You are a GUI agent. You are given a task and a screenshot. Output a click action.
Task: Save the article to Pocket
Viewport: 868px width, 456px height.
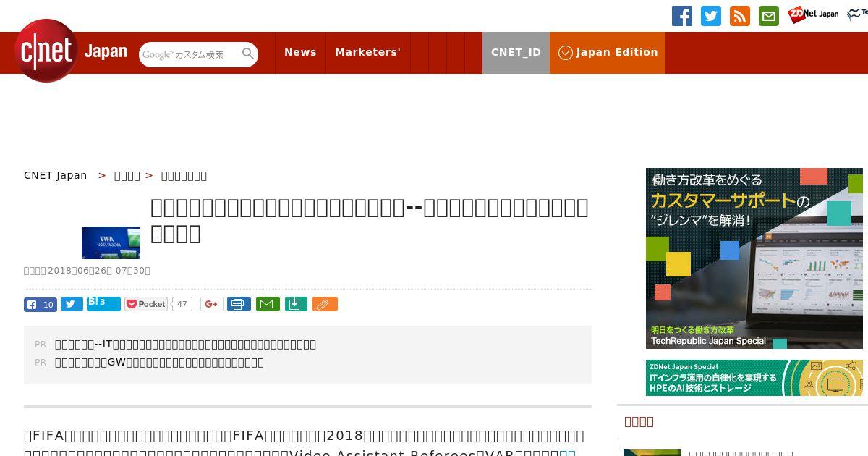click(146, 304)
